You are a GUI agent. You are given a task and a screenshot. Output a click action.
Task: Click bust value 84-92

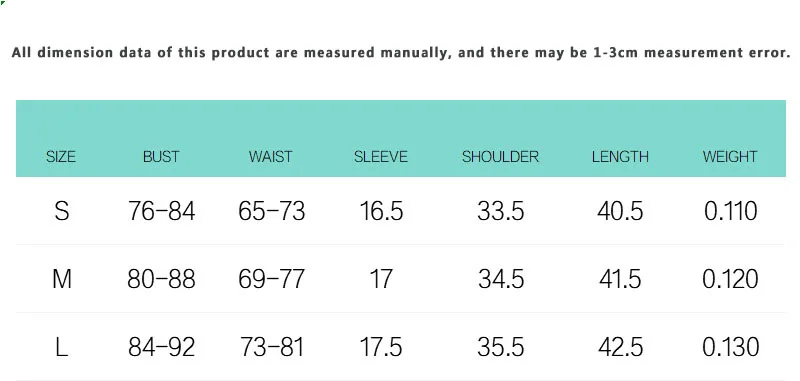pyautogui.click(x=161, y=347)
